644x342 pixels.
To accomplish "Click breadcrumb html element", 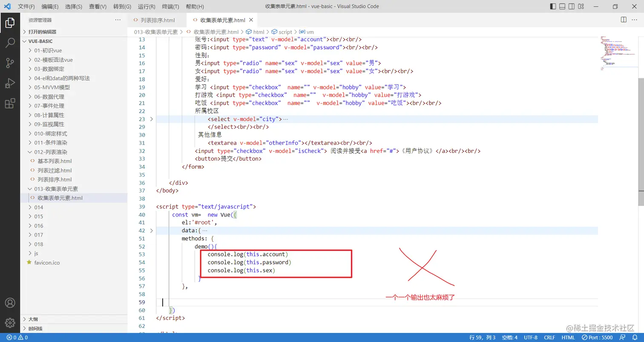I will coord(255,32).
